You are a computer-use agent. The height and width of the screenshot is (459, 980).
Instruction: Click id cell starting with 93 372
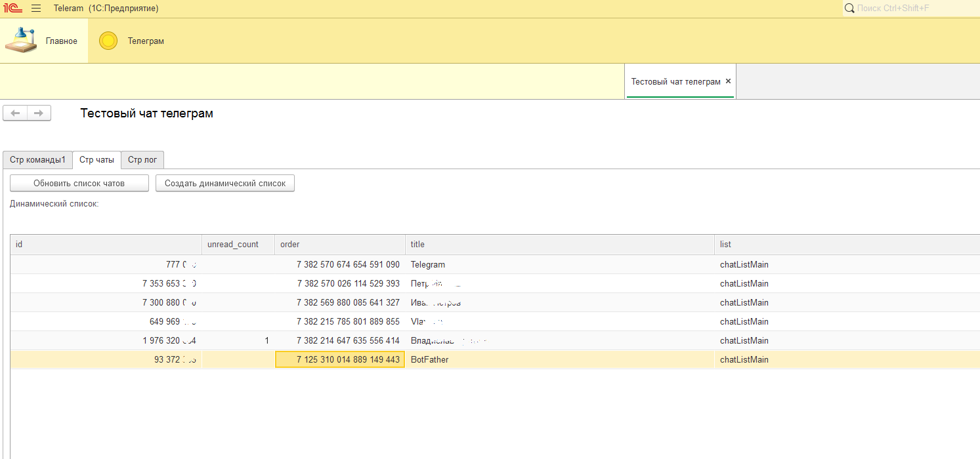pyautogui.click(x=106, y=359)
